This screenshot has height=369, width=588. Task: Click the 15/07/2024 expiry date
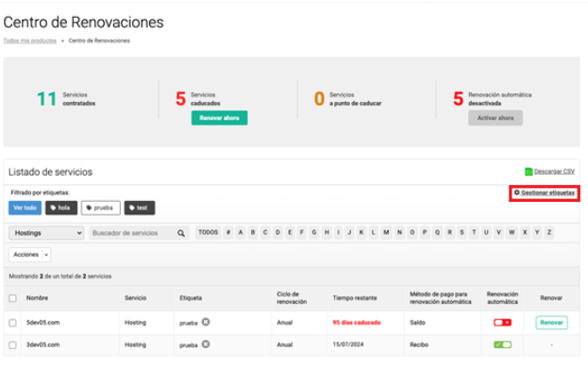(348, 344)
